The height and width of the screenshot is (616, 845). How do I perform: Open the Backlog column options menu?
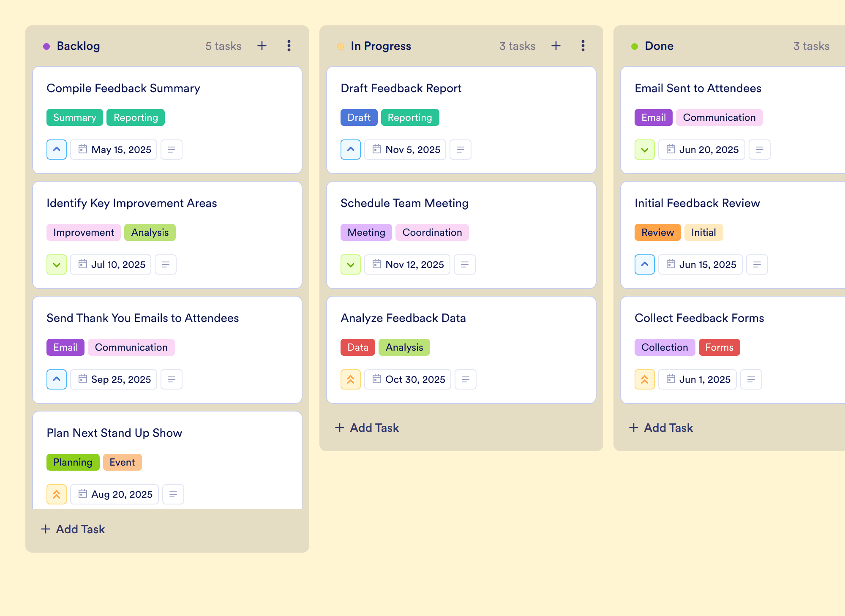[289, 46]
